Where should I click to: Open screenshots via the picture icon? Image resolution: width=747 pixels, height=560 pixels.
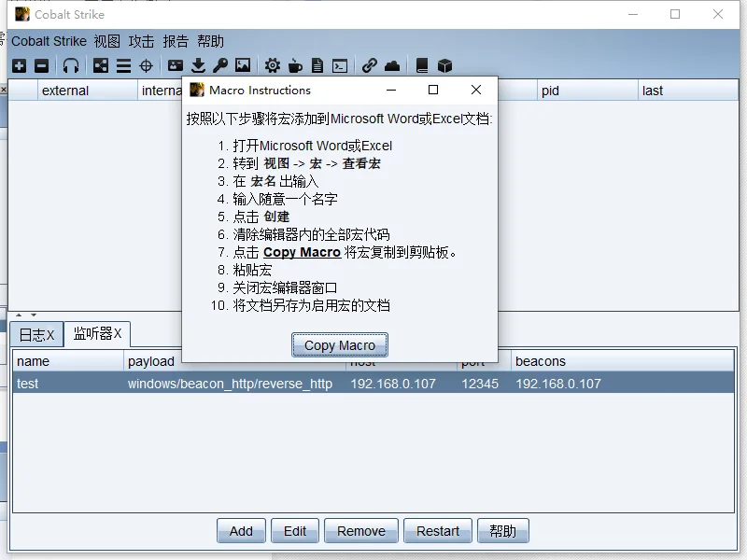click(243, 65)
